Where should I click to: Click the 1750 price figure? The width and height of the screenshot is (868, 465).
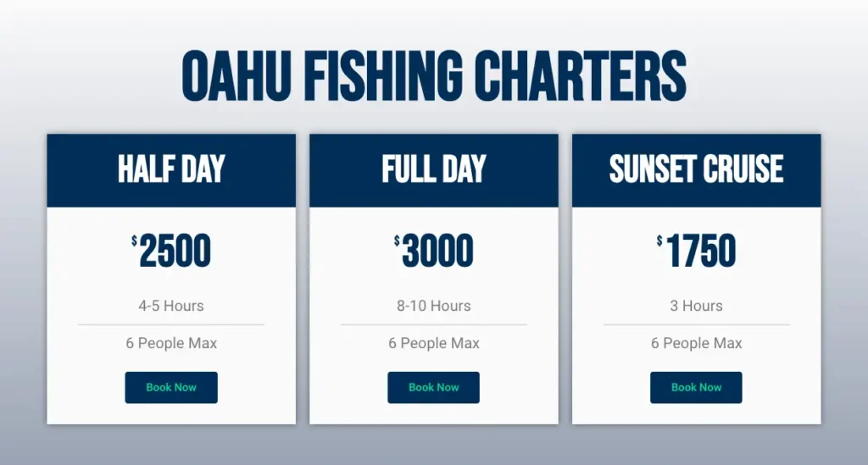701,252
